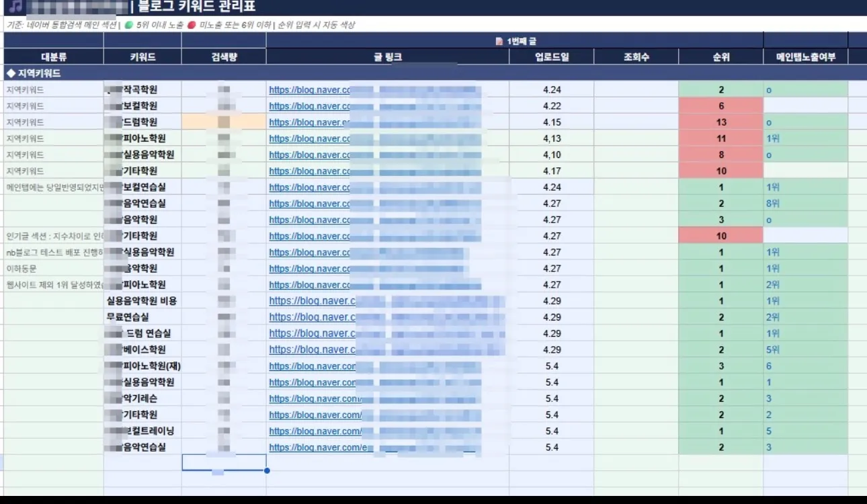Select the 대분류 column header

[54, 57]
